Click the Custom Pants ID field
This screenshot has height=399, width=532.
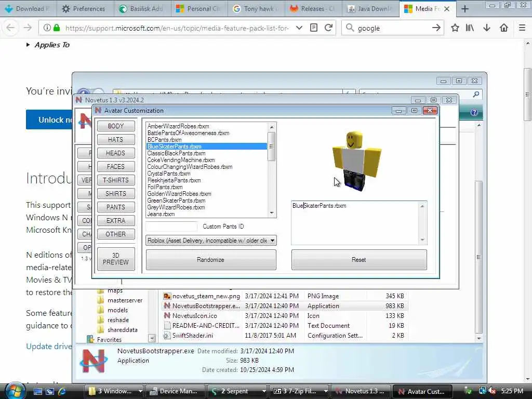pos(171,227)
